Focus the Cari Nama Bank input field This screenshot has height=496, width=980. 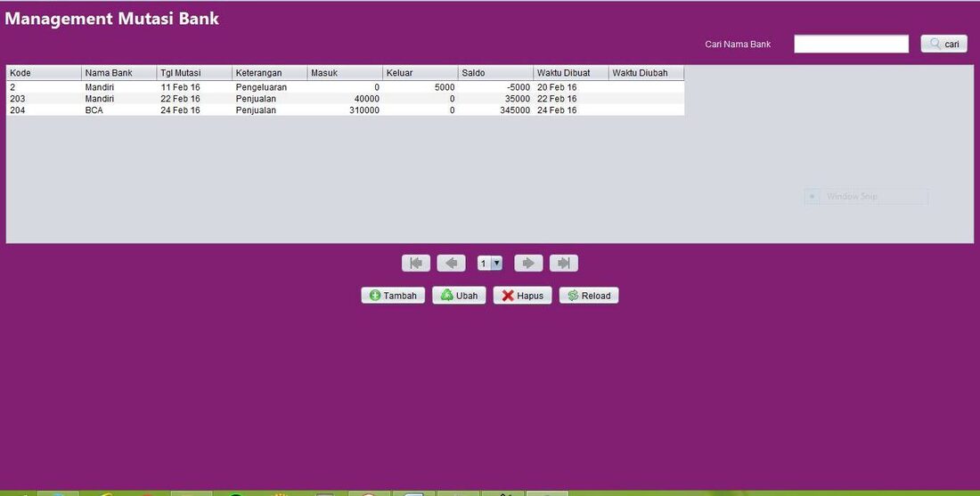click(x=851, y=44)
